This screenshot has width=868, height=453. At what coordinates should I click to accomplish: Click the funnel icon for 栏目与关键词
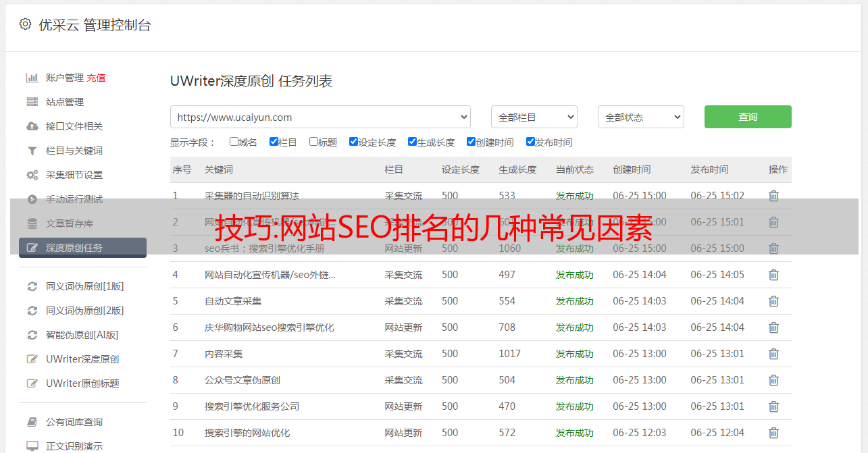click(x=32, y=151)
